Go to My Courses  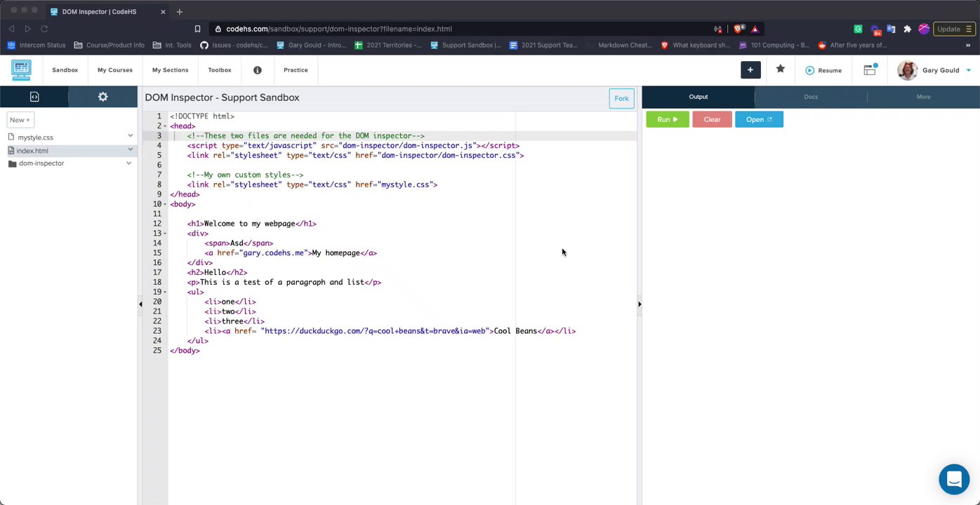tap(115, 70)
